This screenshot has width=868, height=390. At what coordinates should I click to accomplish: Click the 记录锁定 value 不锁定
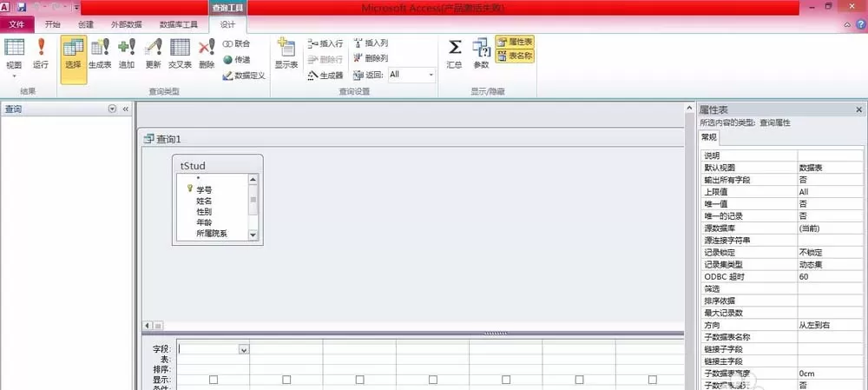point(831,252)
